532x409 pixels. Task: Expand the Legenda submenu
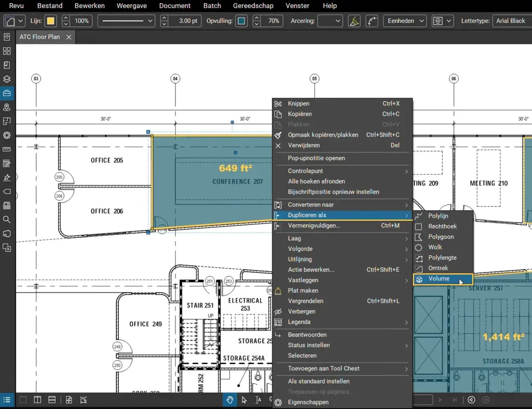342,322
